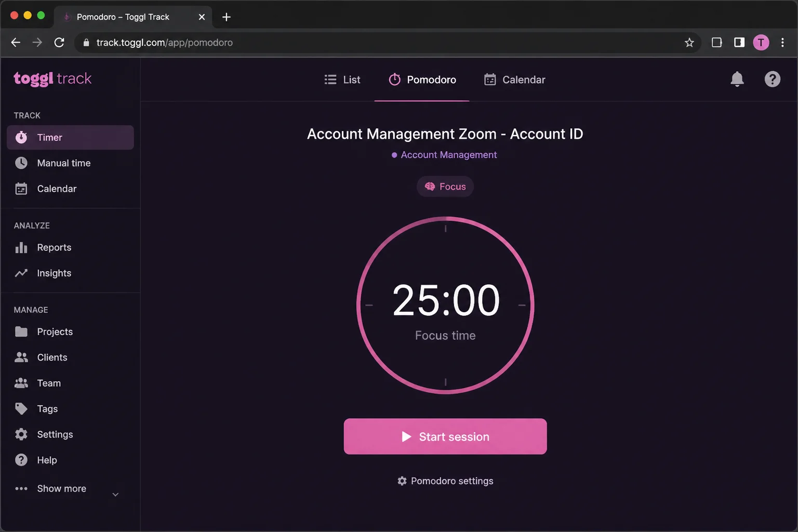Open Pomodoro settings
The width and height of the screenshot is (798, 532).
(x=445, y=481)
